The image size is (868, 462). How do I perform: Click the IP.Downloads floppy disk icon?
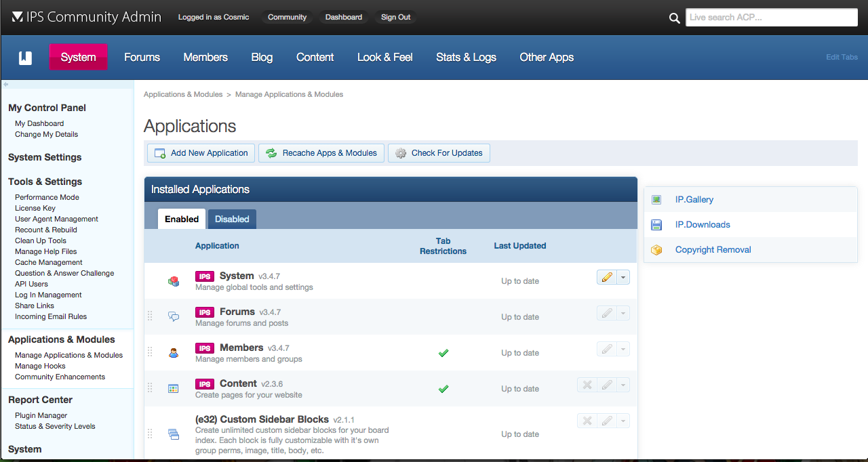tap(656, 225)
